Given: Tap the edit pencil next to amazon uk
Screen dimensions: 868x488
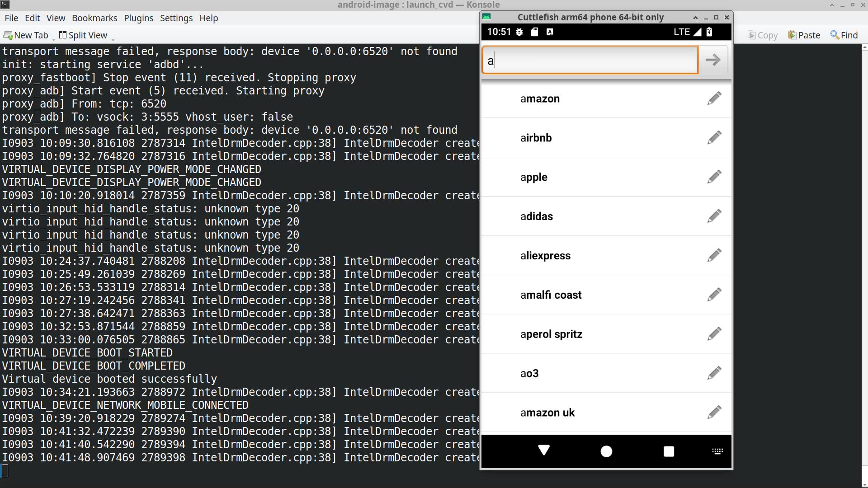Looking at the screenshot, I should 714,413.
